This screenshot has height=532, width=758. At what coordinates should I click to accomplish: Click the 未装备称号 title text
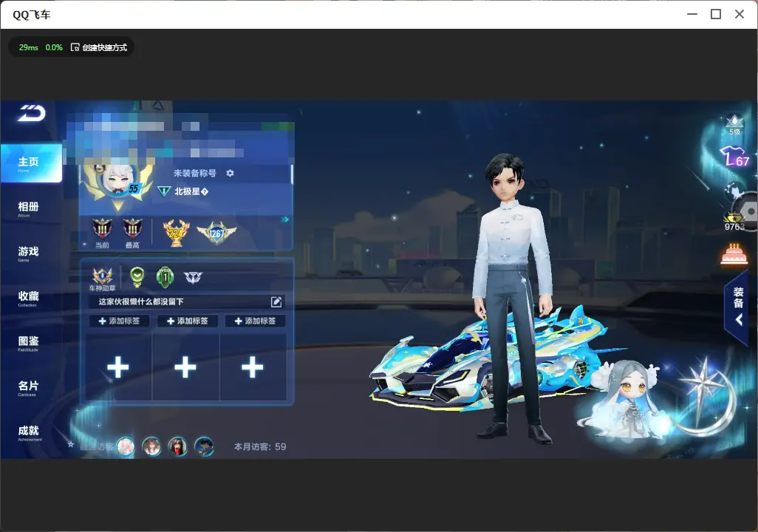195,173
